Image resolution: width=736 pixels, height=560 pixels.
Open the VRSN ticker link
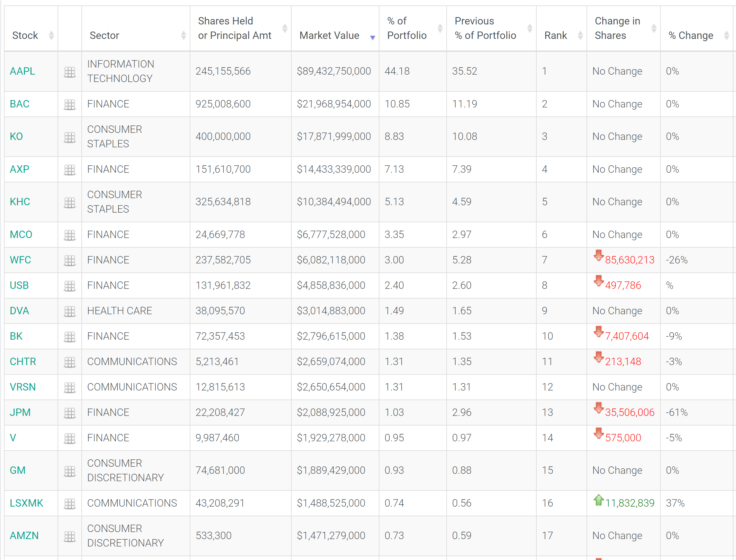[x=23, y=387]
